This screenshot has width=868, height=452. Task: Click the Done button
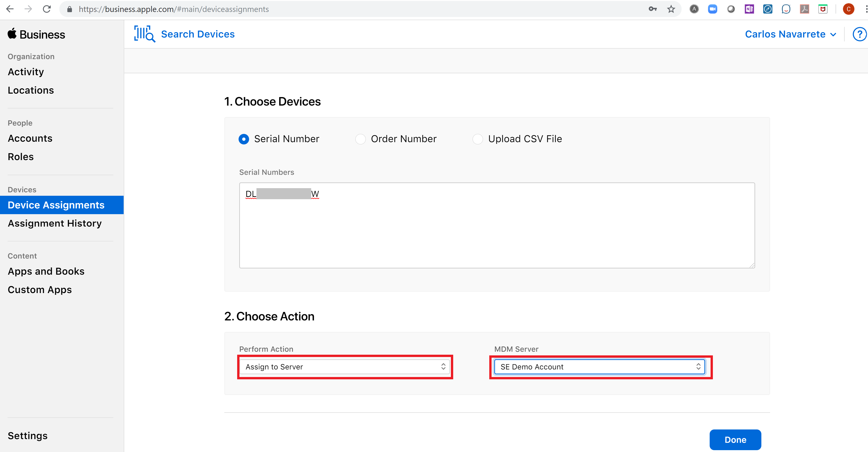tap(735, 440)
